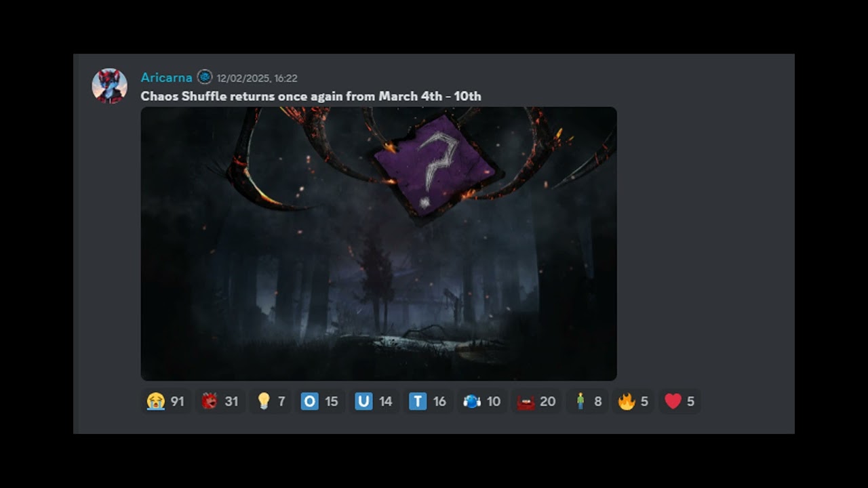Add the light bulb reaction with 7
The height and width of the screenshot is (488, 868).
point(271,401)
